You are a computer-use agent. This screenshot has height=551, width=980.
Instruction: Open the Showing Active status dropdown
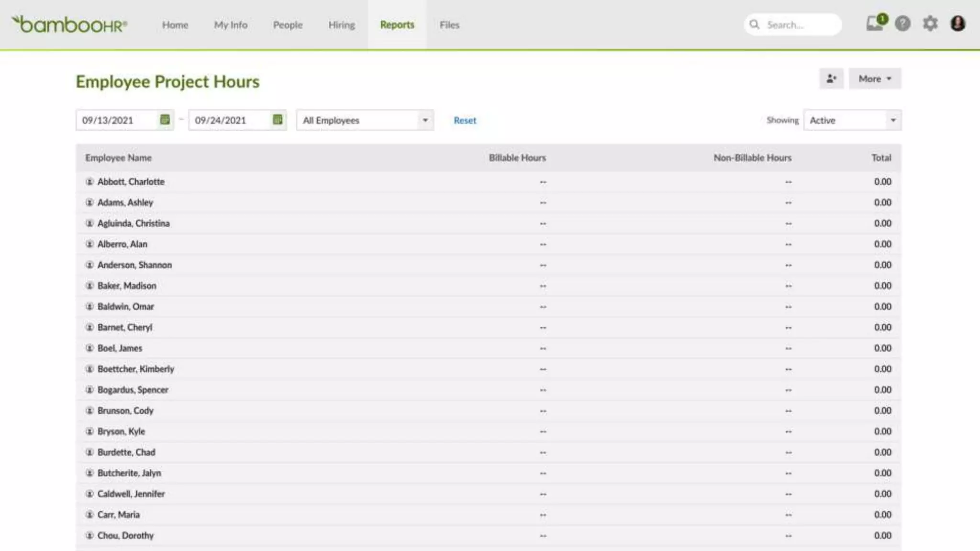click(852, 120)
